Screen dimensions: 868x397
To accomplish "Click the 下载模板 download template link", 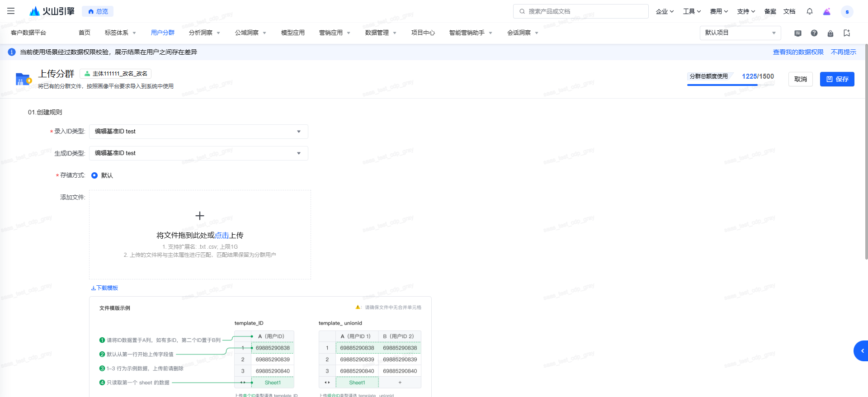I will (x=105, y=288).
